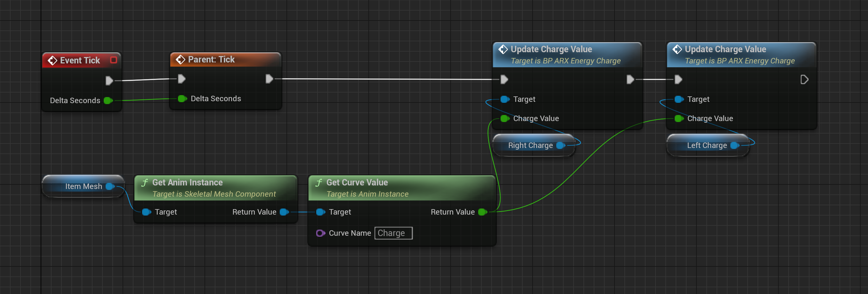Click Target pin wired to Right Charge
This screenshot has height=294, width=868.
click(505, 100)
